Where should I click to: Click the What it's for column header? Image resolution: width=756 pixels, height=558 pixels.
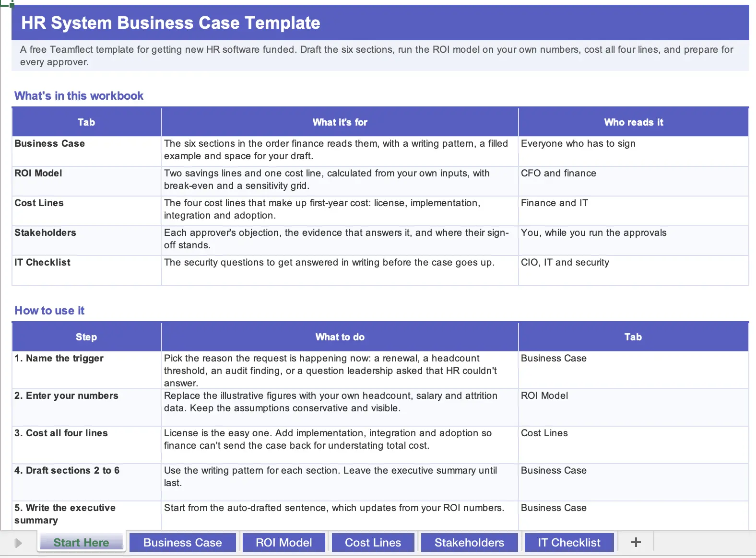point(340,122)
